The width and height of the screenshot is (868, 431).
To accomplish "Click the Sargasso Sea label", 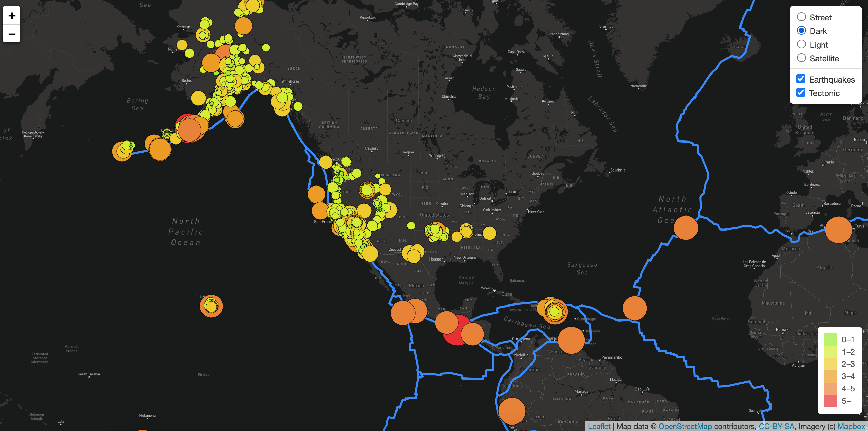I will pos(582,269).
